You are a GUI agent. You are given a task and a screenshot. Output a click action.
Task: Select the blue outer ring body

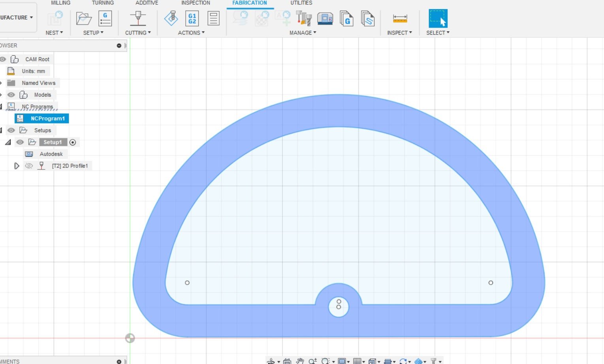click(x=339, y=111)
